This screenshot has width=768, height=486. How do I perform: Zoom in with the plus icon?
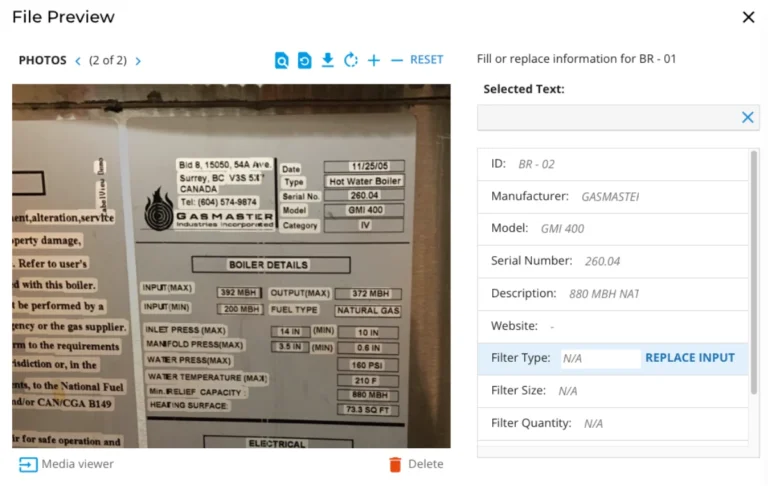pos(373,60)
